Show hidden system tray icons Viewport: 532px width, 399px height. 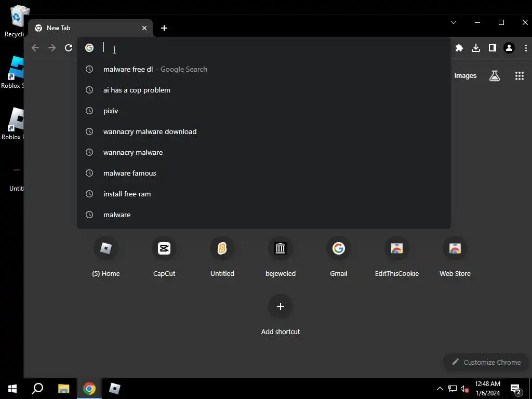(x=440, y=389)
